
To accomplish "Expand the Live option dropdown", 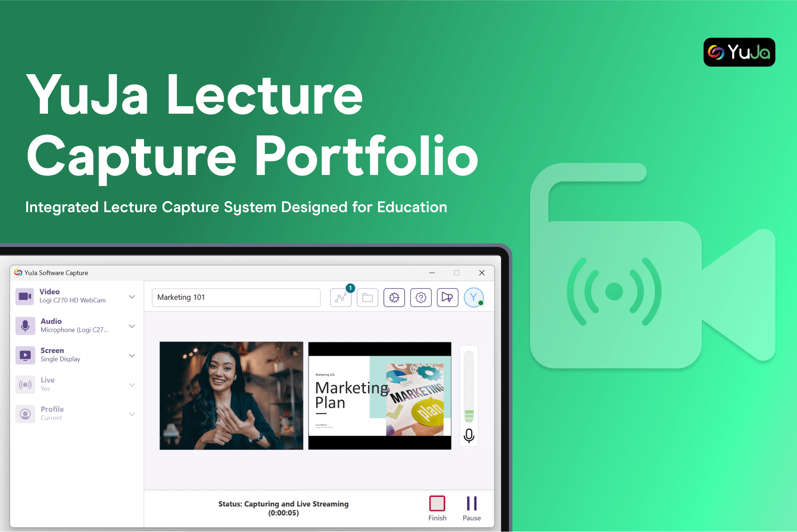I will pyautogui.click(x=132, y=385).
